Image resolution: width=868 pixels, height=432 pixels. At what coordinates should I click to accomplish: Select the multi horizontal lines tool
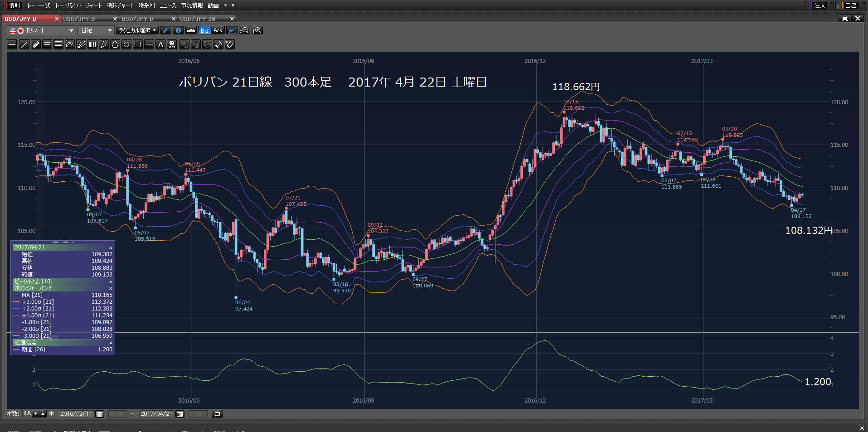[x=58, y=44]
